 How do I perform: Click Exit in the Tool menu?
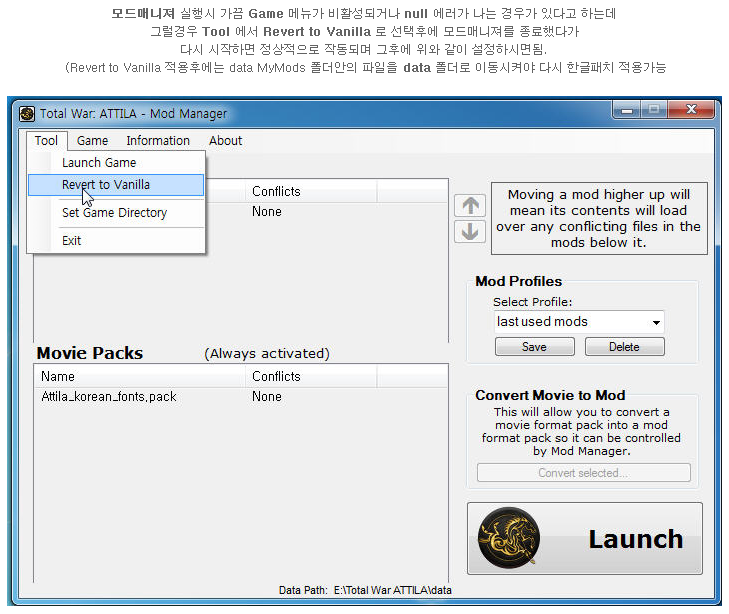coord(116,241)
